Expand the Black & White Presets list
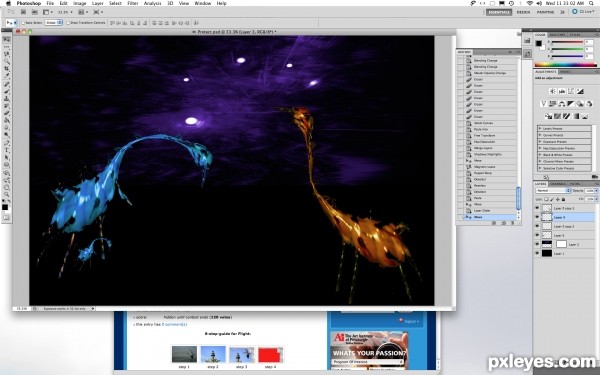 (x=564, y=155)
